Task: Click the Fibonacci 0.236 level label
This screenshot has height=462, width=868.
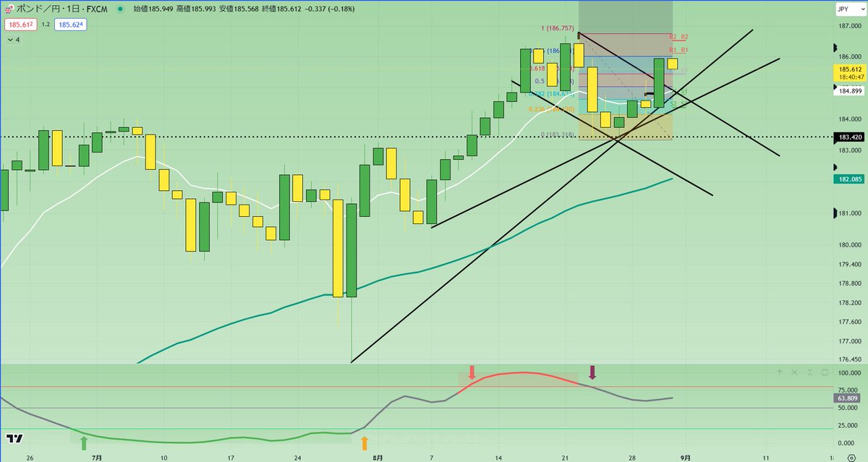Action: coord(552,108)
